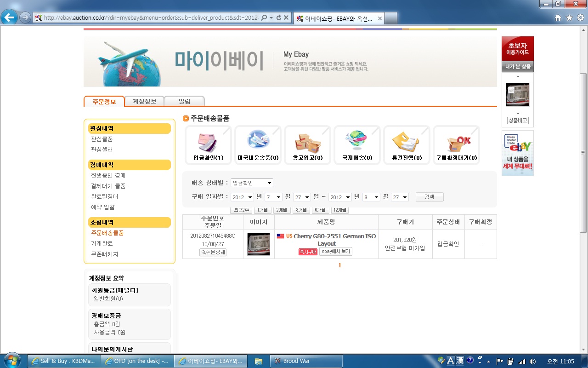Select the 주문정보 tab
Viewport: 588px width, 368px height.
point(104,101)
